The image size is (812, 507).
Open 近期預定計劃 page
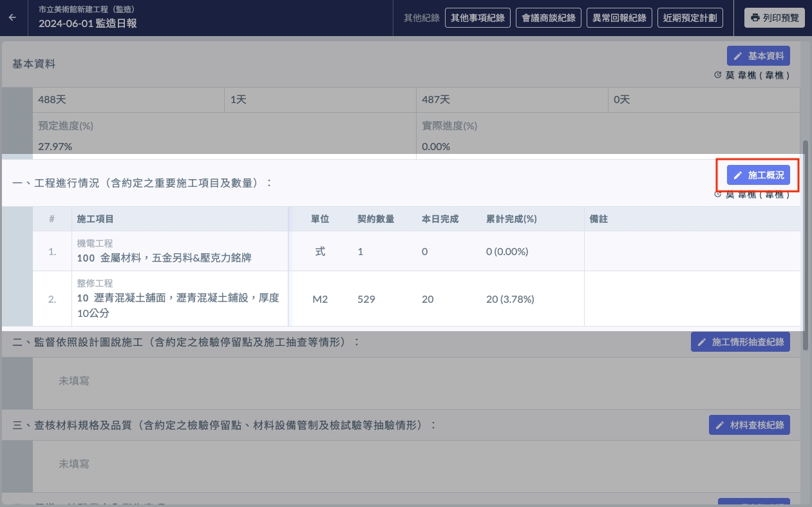(x=690, y=18)
